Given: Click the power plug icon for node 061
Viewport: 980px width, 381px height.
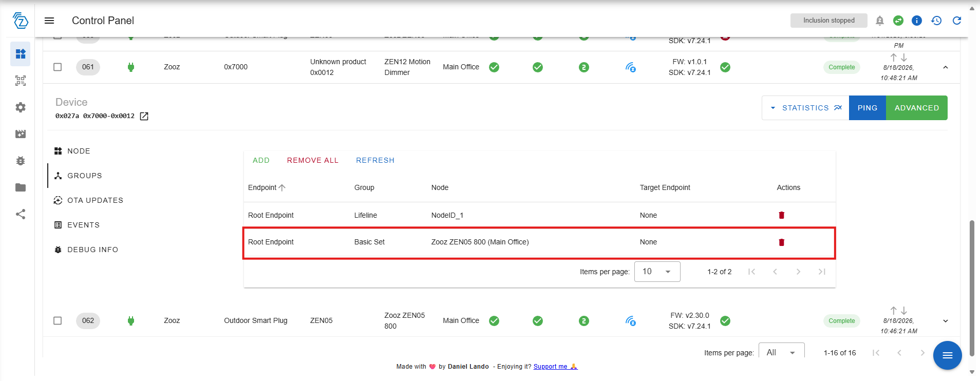Looking at the screenshot, I should (x=131, y=67).
